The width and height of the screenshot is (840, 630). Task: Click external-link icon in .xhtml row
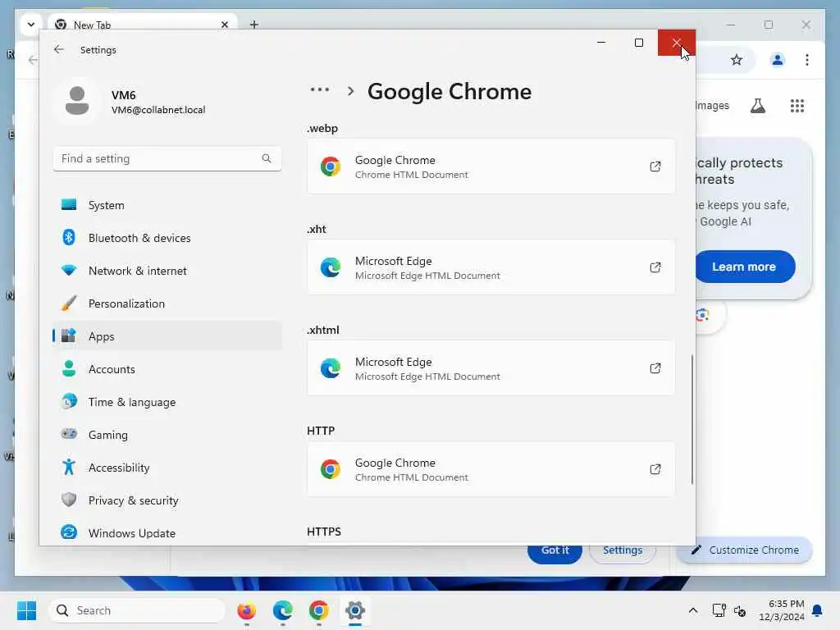[655, 368]
